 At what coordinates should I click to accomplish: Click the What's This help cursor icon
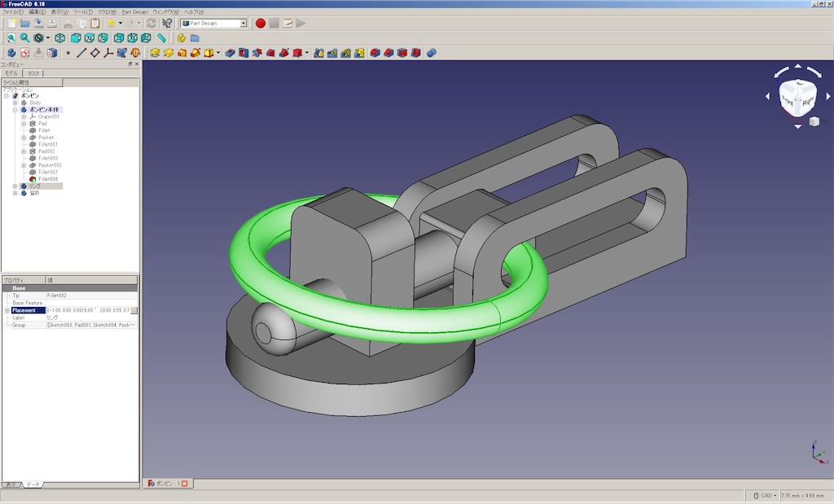(167, 24)
